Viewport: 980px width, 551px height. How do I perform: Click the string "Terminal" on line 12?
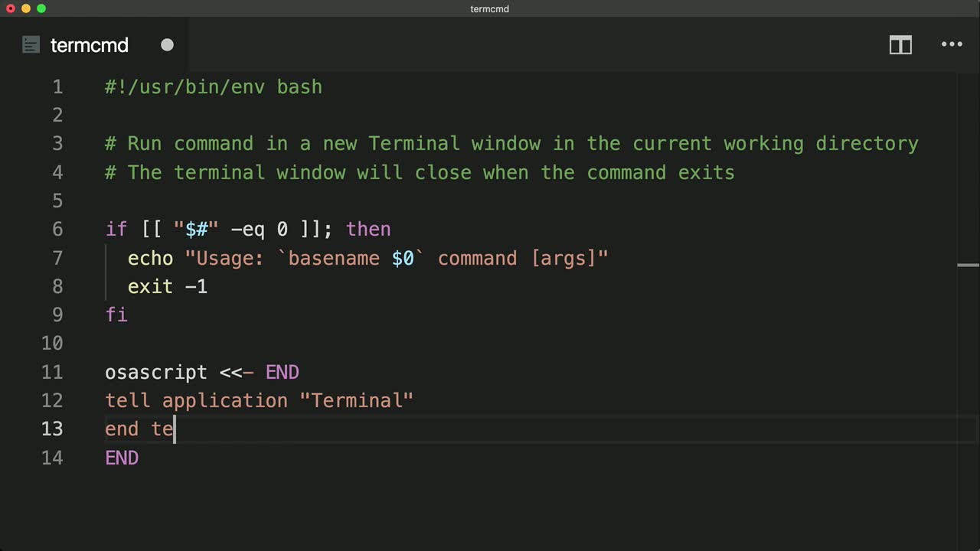coord(357,400)
